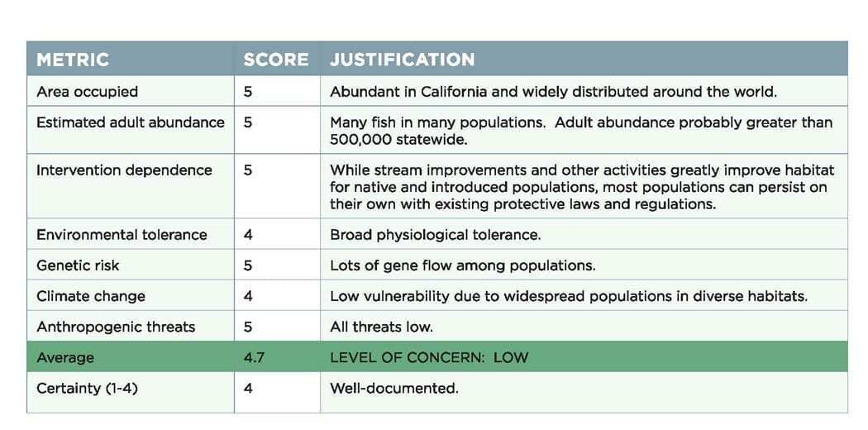
Task: Click the Low vulnerability climate change justification
Action: (569, 296)
